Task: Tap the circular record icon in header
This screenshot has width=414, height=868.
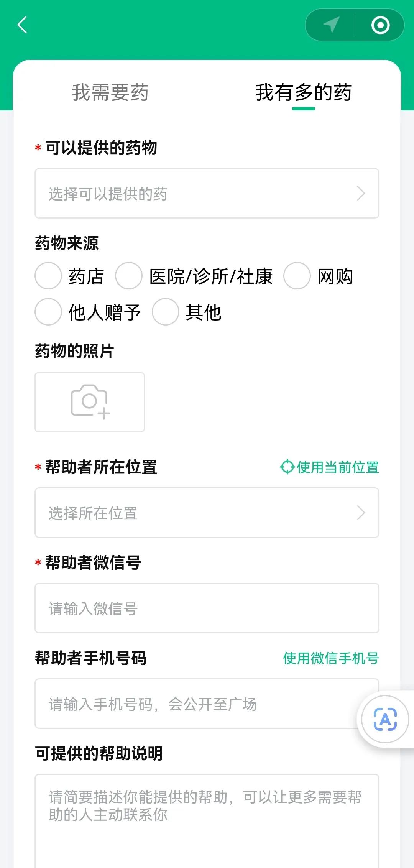Action: pos(380,25)
